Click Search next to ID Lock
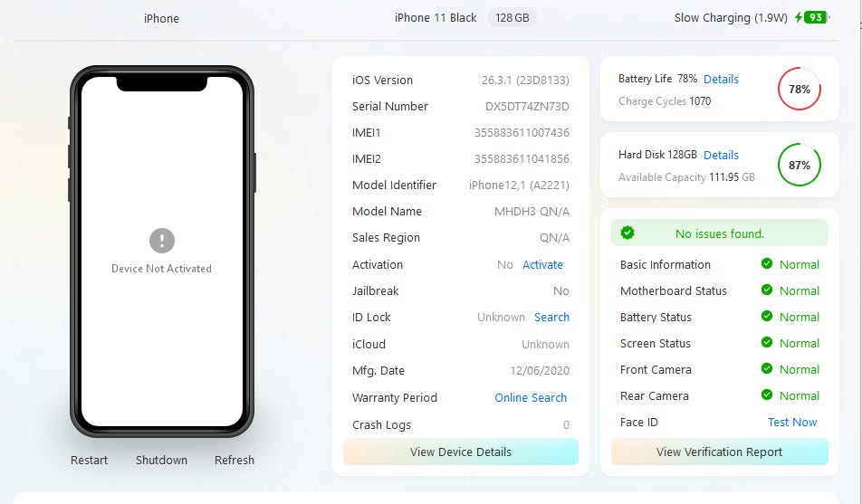Screen dimensions: 862x504 point(552,317)
